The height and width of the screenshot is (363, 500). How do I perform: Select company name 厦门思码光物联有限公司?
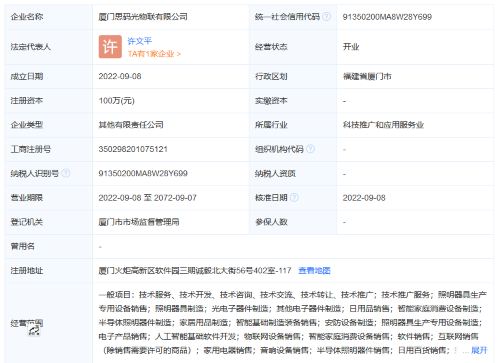point(143,16)
